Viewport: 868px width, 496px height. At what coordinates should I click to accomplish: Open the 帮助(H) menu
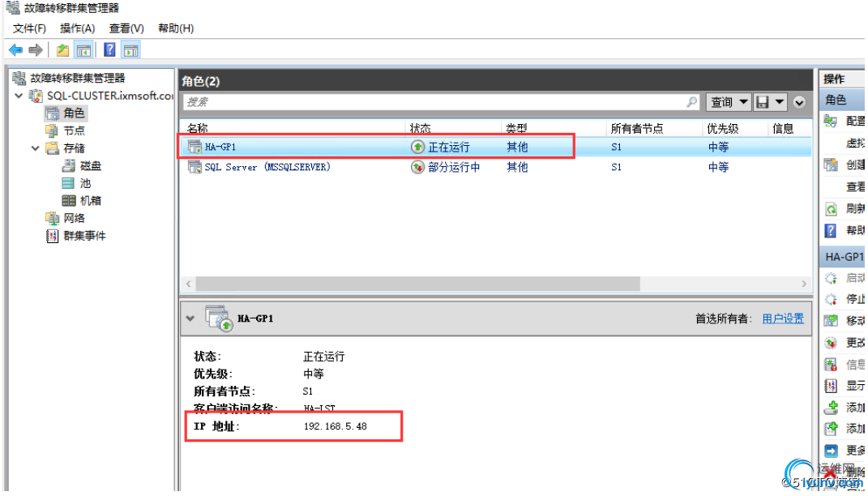[176, 28]
